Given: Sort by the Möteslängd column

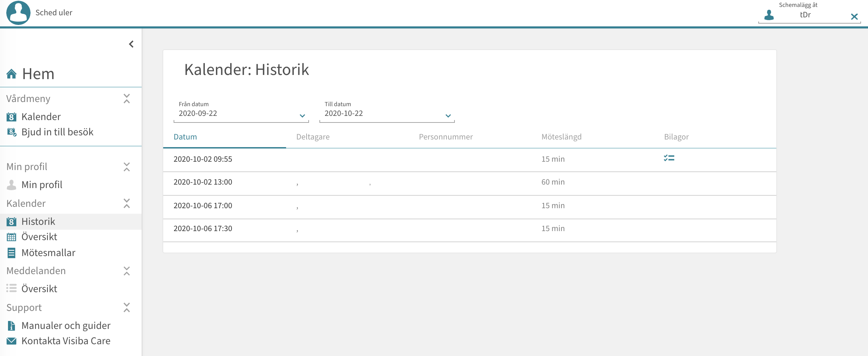Looking at the screenshot, I should coord(561,137).
